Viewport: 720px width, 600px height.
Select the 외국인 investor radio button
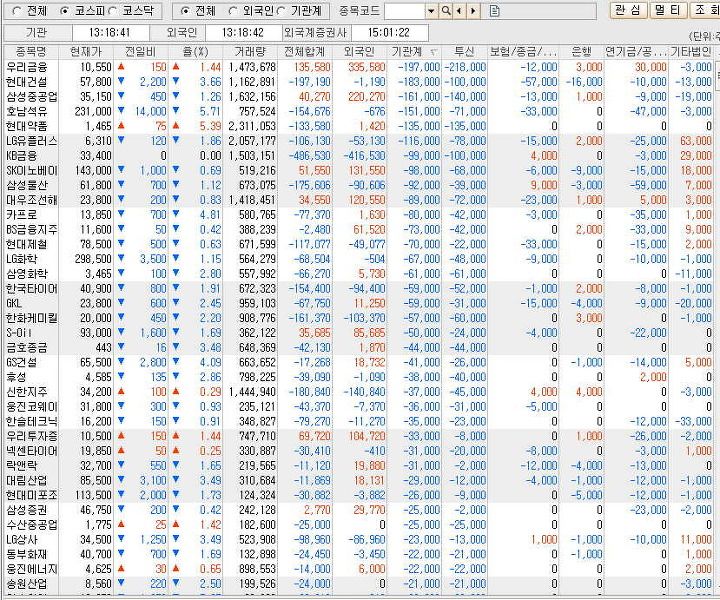click(233, 11)
